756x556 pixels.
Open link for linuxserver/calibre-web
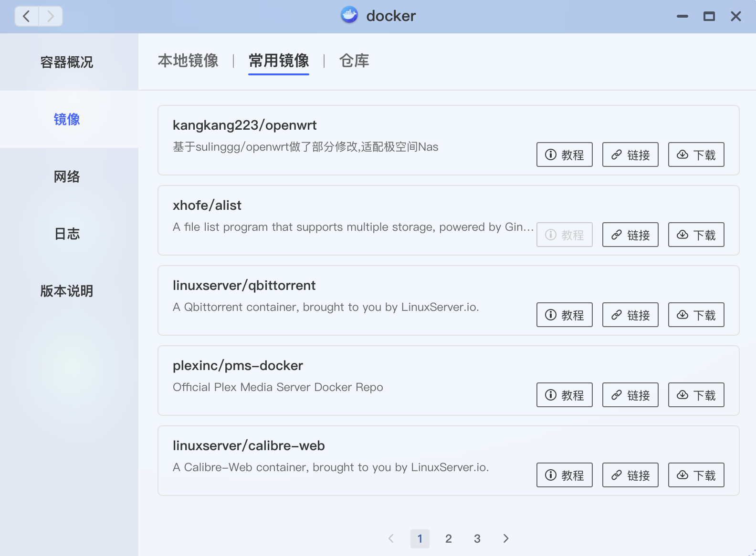[630, 475]
